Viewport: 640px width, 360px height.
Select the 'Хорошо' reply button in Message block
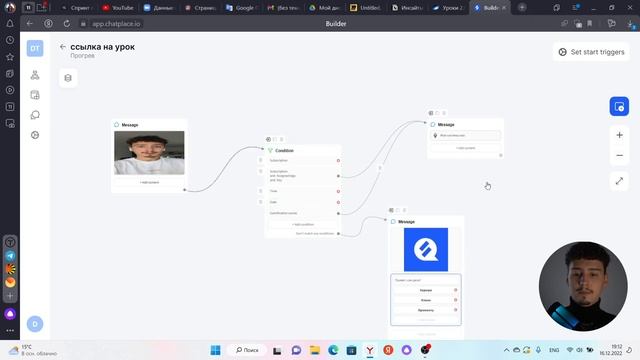(x=426, y=290)
